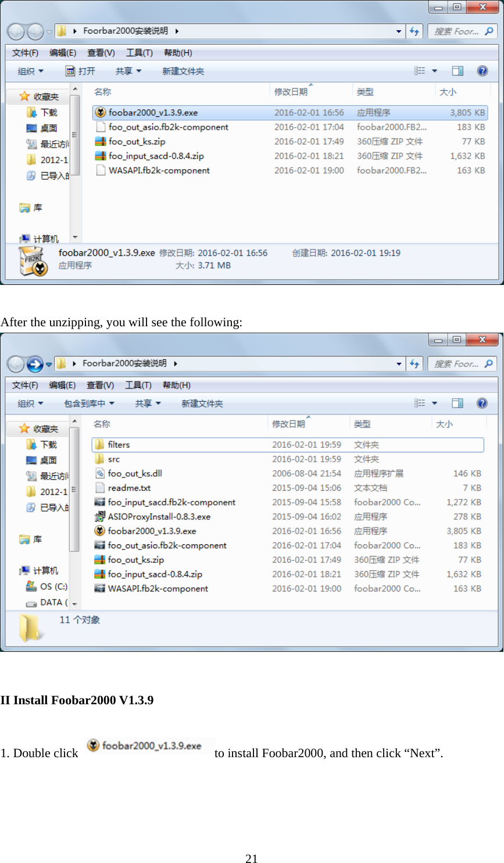Open address bar history dropdown in top window

[399, 31]
